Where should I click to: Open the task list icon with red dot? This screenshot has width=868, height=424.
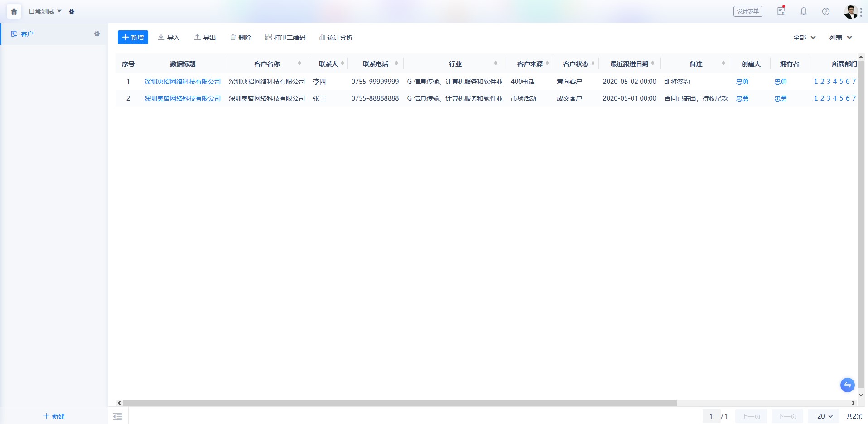(x=781, y=11)
